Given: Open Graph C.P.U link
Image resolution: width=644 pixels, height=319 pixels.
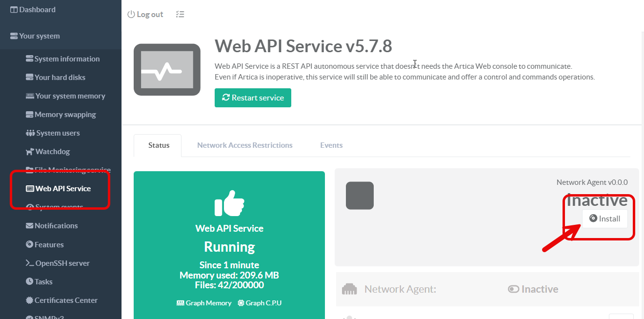Looking at the screenshot, I should pyautogui.click(x=260, y=303).
